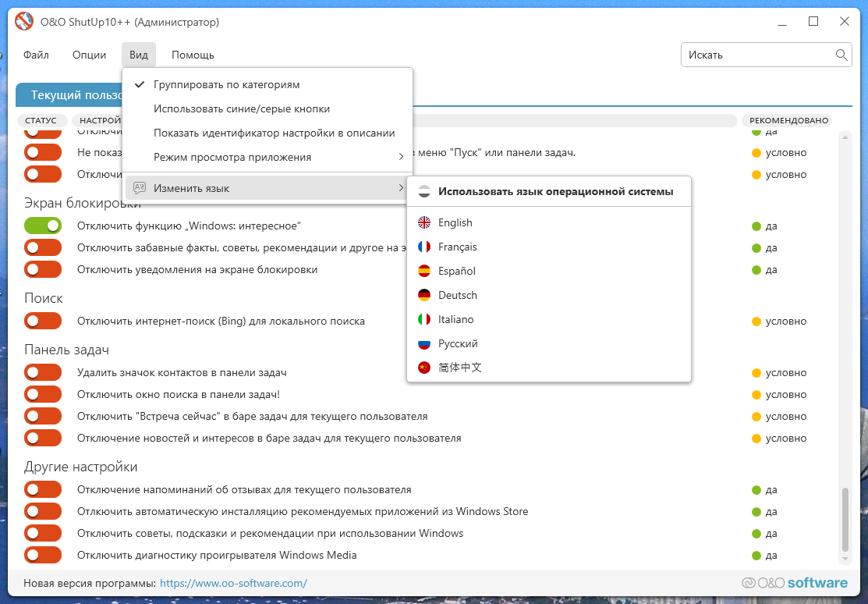Image resolution: width=868 pixels, height=604 pixels.
Task: Toggle Отключить автоматическую инсталляцию рекомендуемых приложений
Action: 43,511
